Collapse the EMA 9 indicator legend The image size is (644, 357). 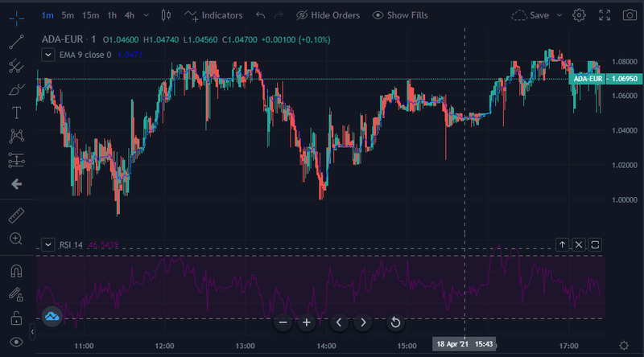pyautogui.click(x=48, y=55)
